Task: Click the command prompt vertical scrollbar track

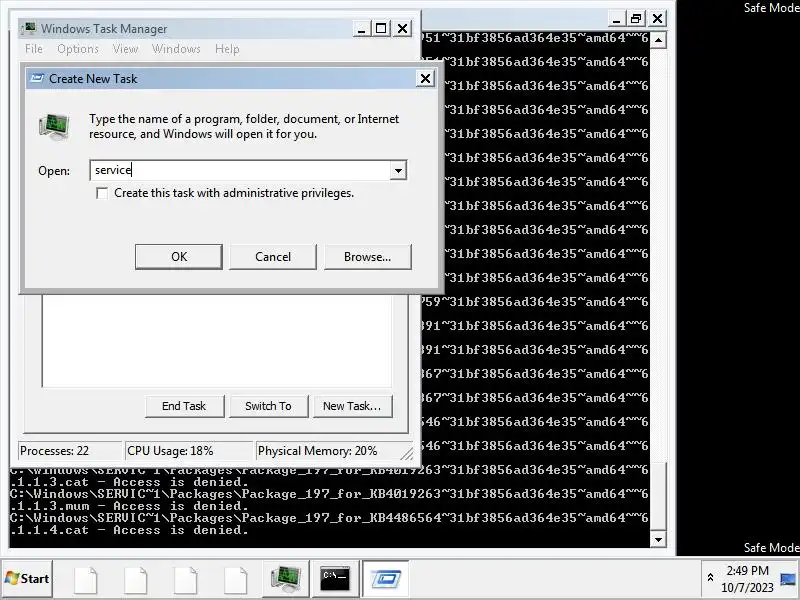Action: point(658,255)
